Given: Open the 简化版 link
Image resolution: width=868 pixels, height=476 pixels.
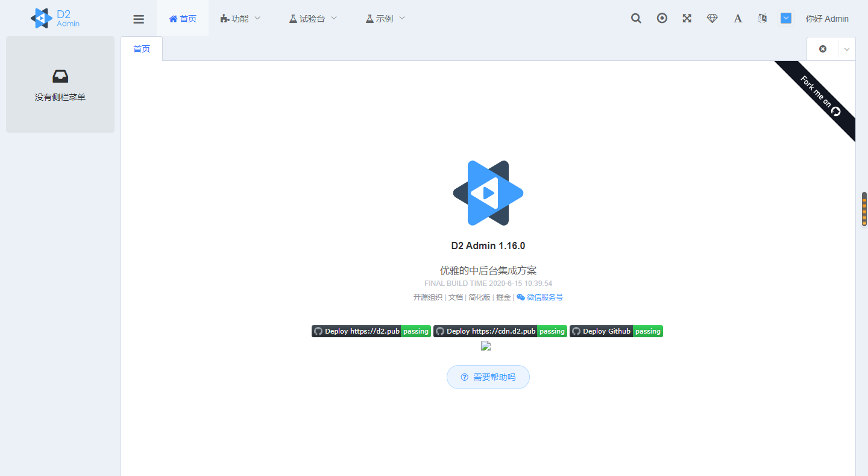Looking at the screenshot, I should (479, 297).
